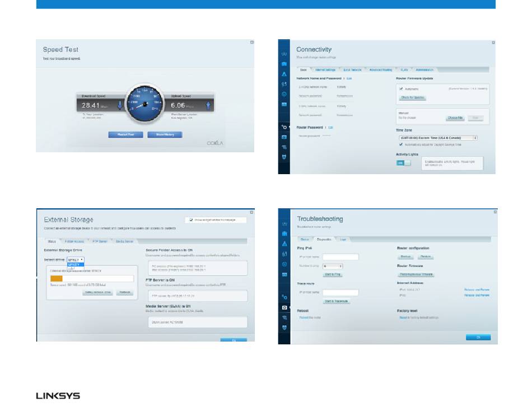Screen dimensions: 532x411
Task: Expand the Number to ping dropdown
Action: (x=333, y=266)
